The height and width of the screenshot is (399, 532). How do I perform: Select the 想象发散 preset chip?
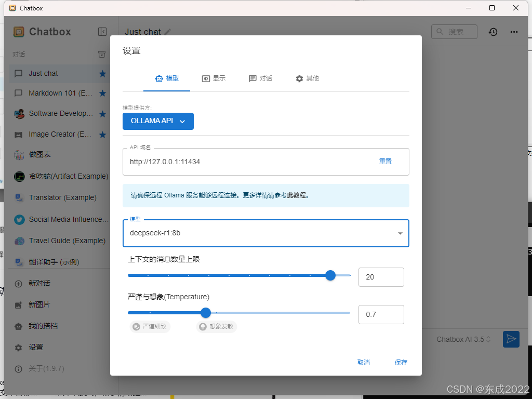217,326
